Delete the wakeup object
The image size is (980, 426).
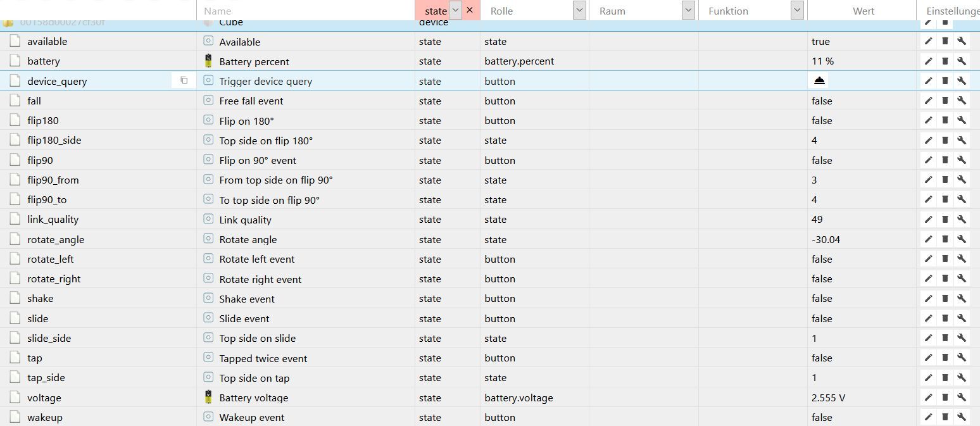click(x=945, y=417)
